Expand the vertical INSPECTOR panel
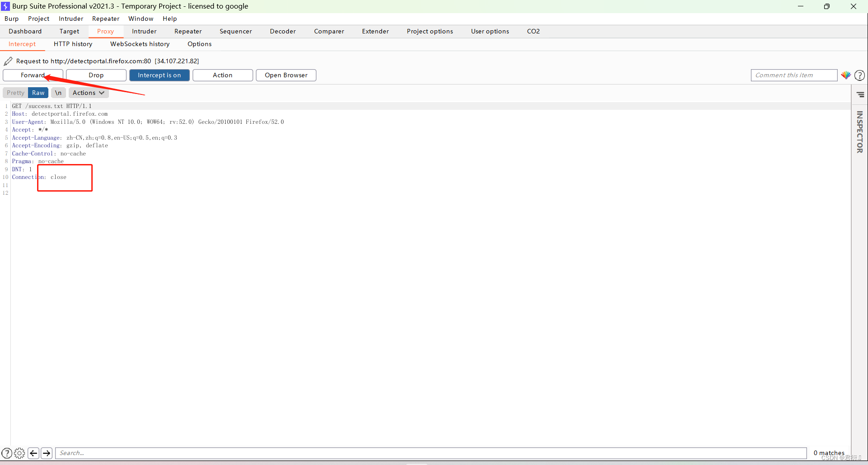 pos(859,132)
